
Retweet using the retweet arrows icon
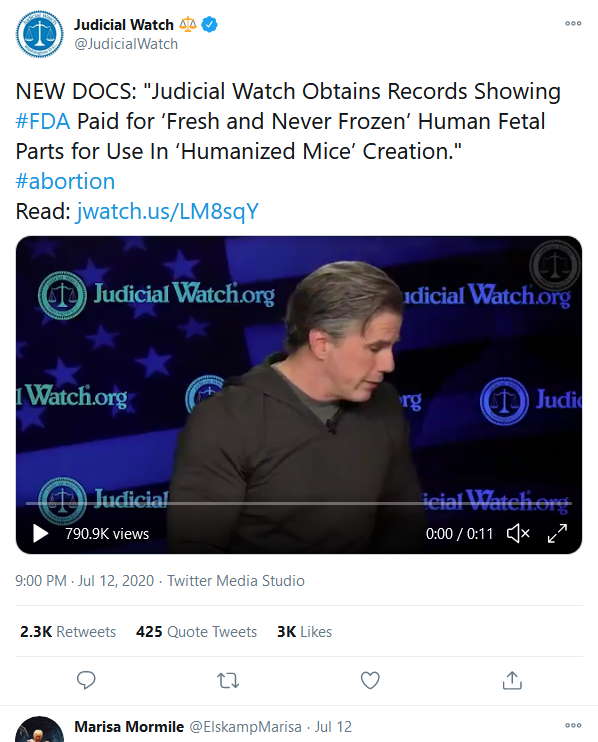(228, 680)
